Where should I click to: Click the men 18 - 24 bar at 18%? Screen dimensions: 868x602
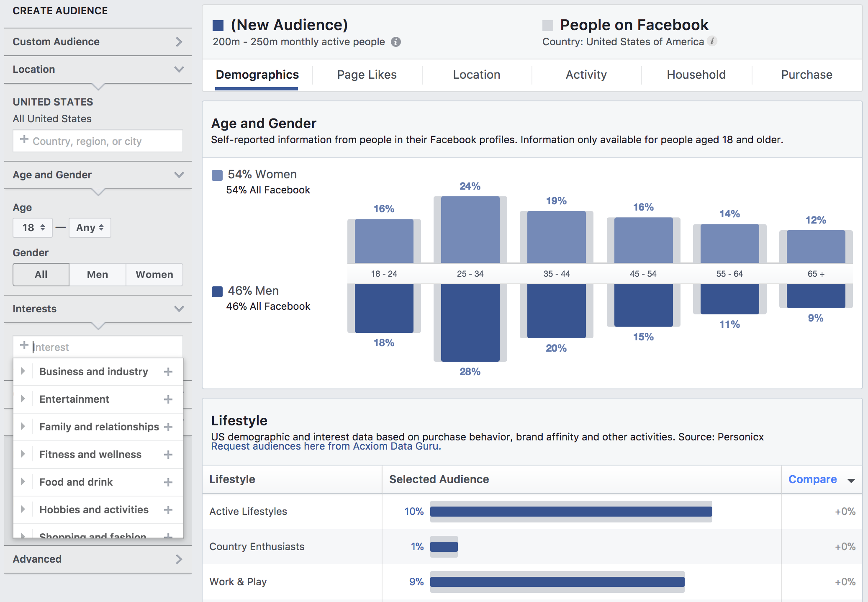click(x=384, y=308)
